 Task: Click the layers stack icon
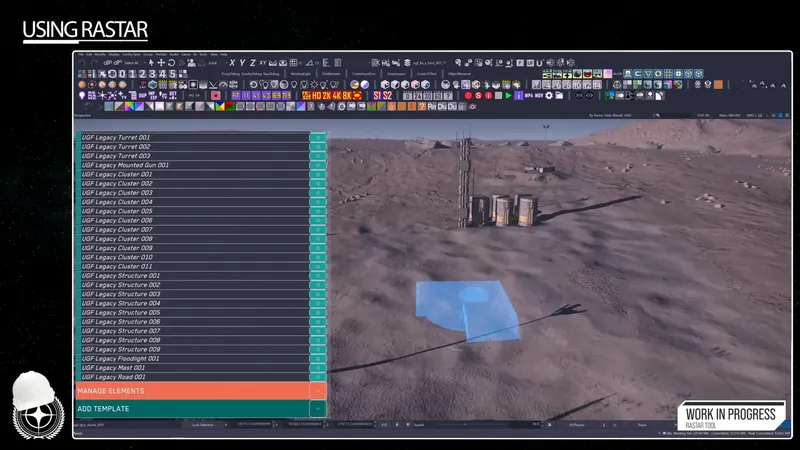(407, 63)
